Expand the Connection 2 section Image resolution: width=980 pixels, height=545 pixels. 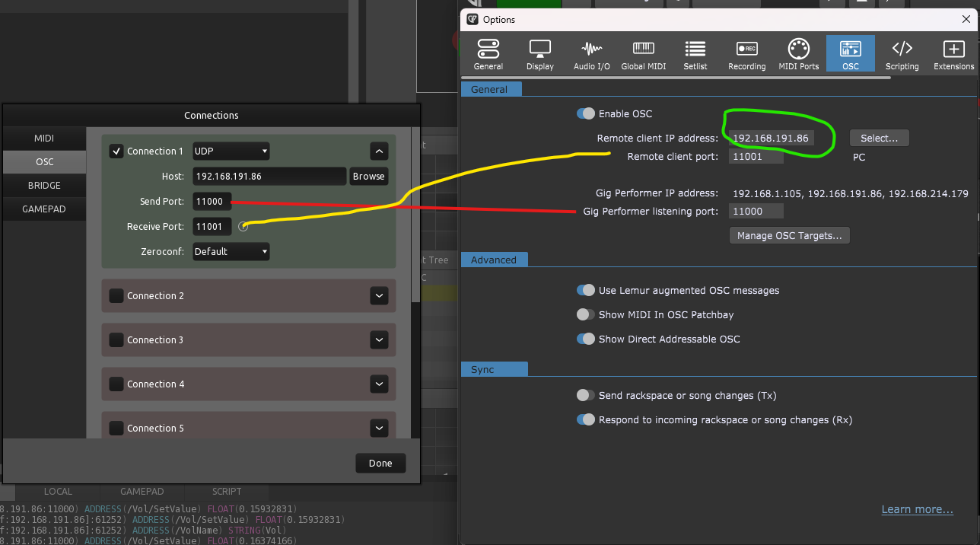pos(379,296)
